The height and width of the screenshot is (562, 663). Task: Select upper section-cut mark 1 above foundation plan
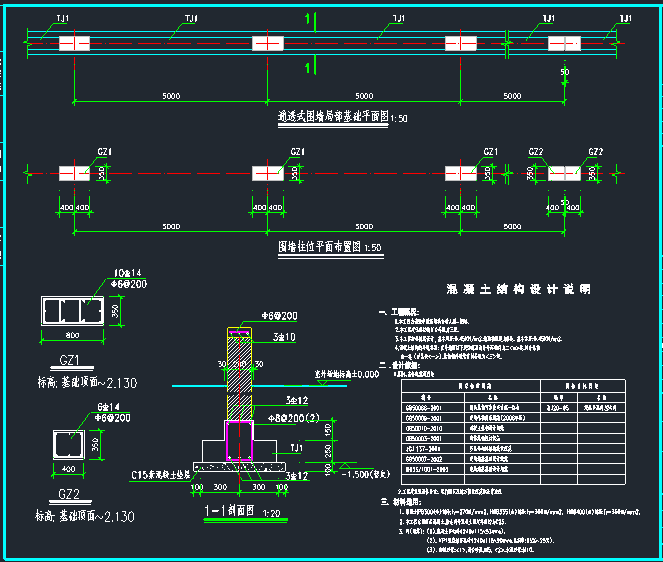coord(308,19)
